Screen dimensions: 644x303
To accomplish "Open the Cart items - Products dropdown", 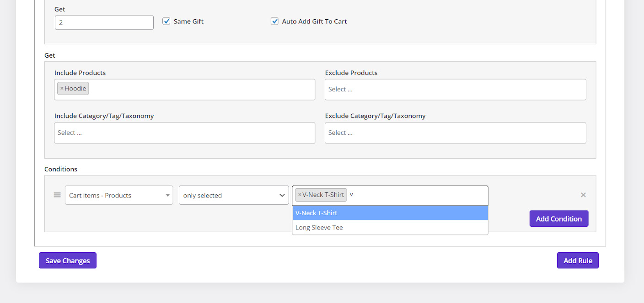I will point(119,195).
